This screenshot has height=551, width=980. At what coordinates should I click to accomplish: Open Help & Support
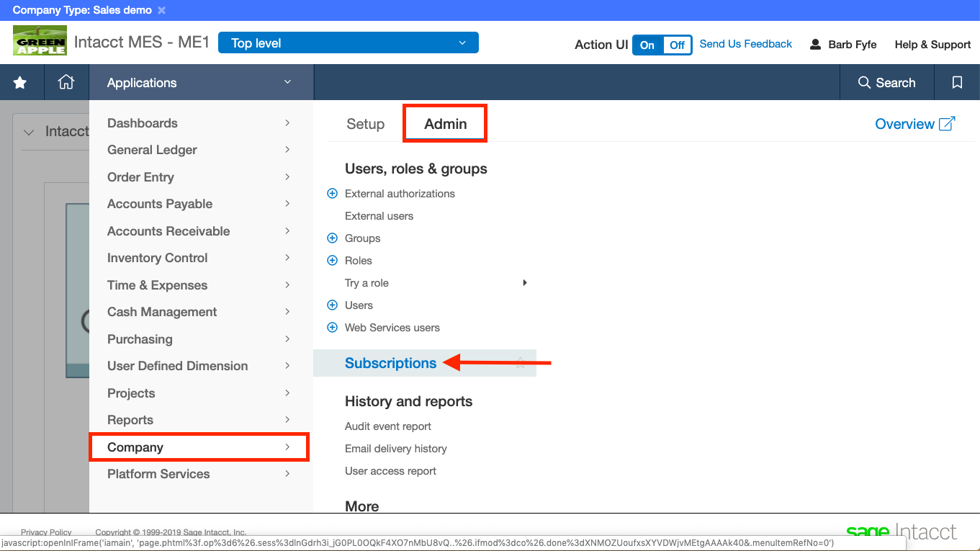[932, 45]
